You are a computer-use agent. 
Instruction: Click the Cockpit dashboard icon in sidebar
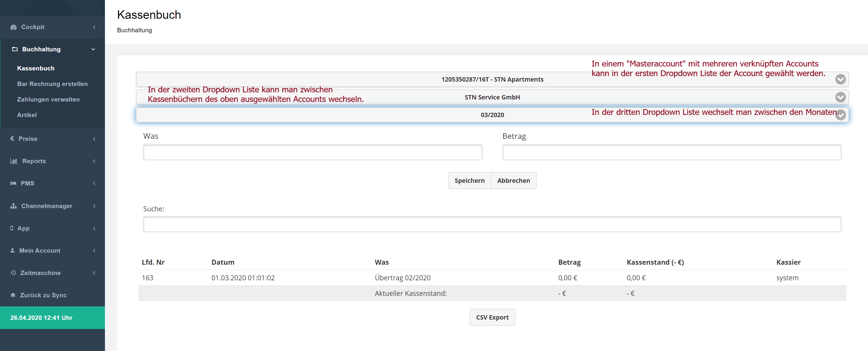(x=14, y=27)
